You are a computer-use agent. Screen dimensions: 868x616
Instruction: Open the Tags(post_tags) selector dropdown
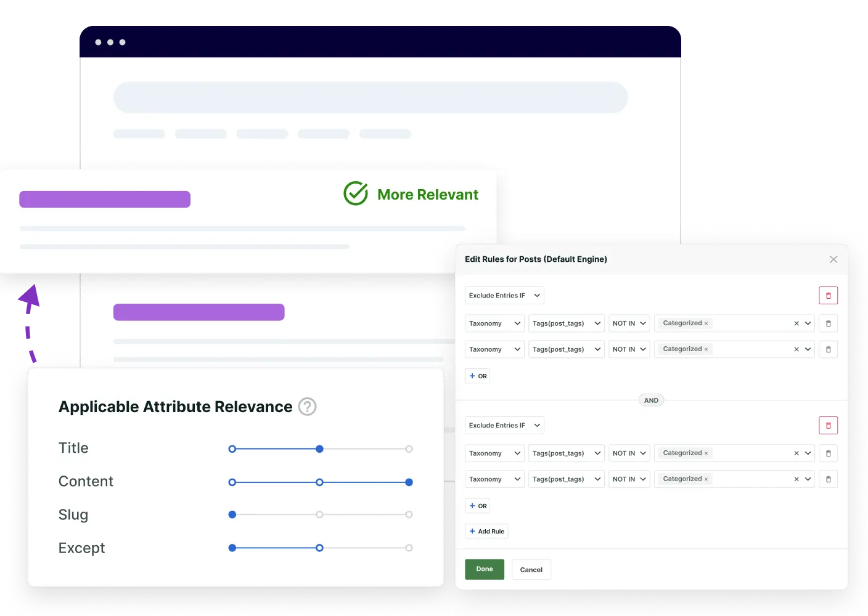(x=566, y=323)
